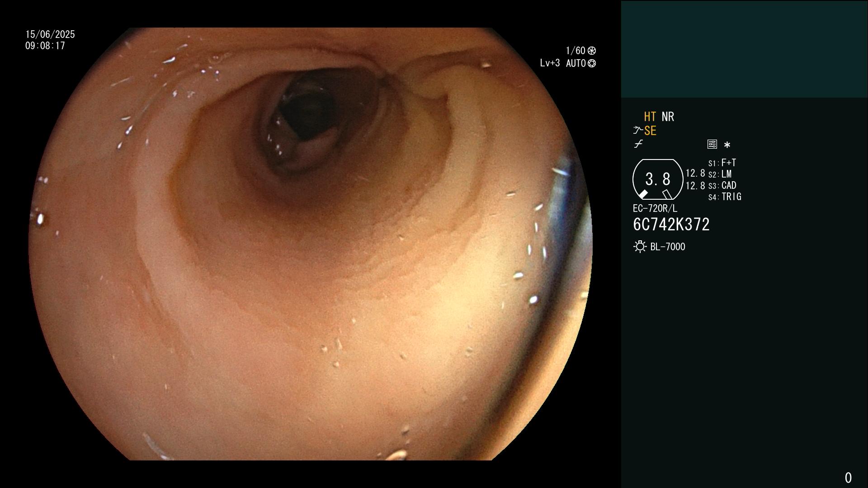Viewport: 868px width, 488px height.
Task: Click the 3.8 scope diameter value
Action: click(x=658, y=179)
